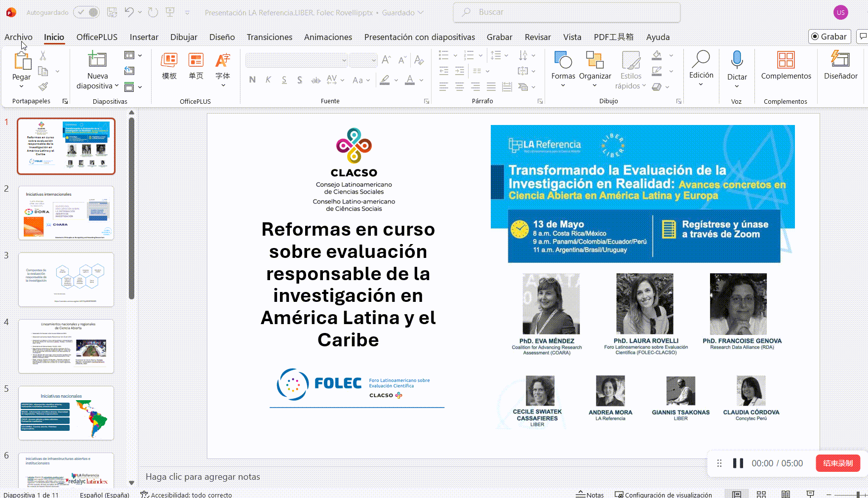Click the font color A button
868x498 pixels.
tap(410, 80)
